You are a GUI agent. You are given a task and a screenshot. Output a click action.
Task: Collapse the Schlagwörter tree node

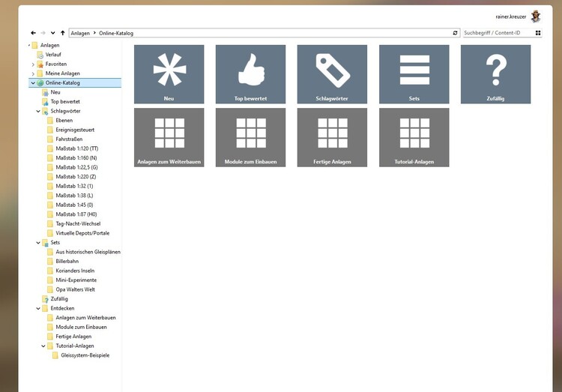point(38,111)
